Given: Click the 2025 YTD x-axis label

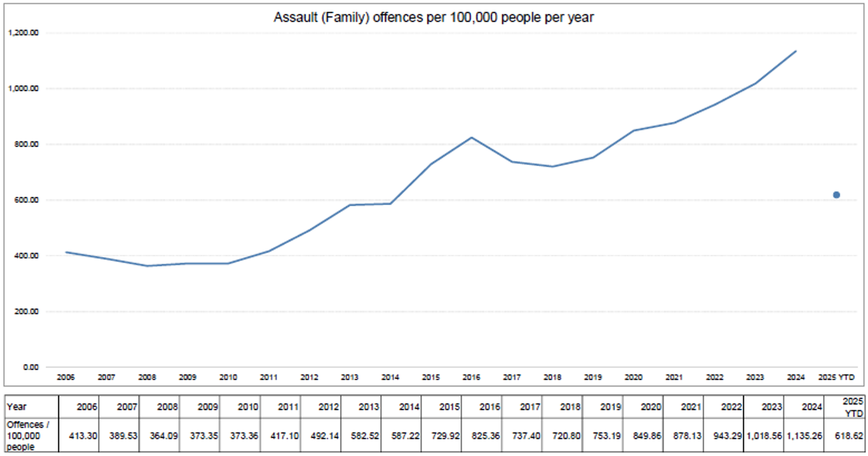Looking at the screenshot, I should (836, 378).
